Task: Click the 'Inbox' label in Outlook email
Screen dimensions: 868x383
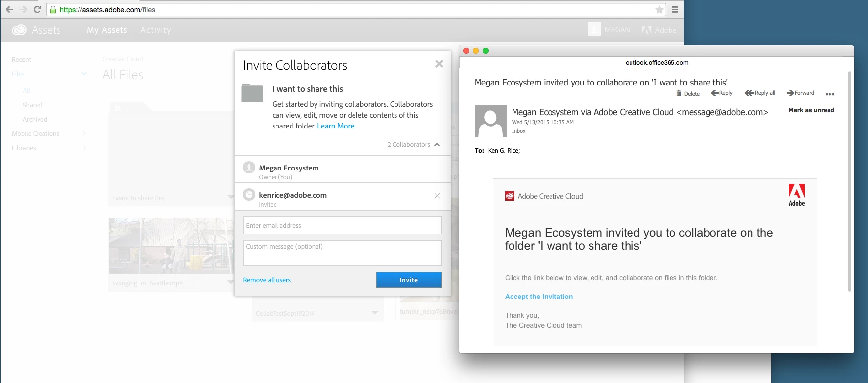Action: (518, 131)
